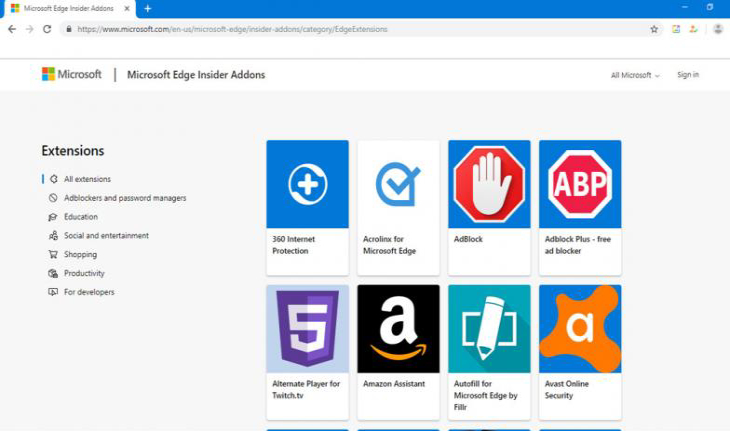Click the For developers monitor icon

pyautogui.click(x=53, y=292)
